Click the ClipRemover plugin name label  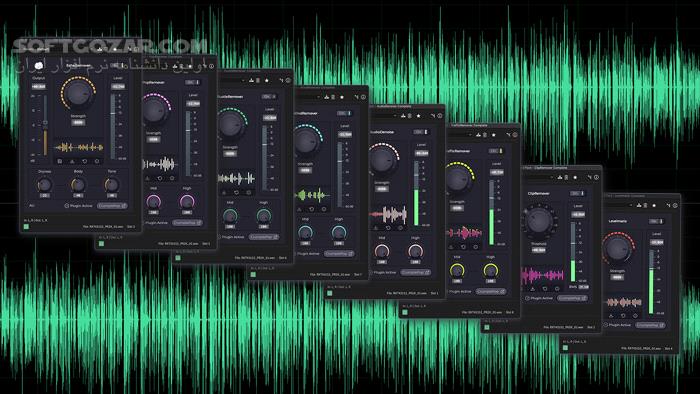tap(539, 194)
